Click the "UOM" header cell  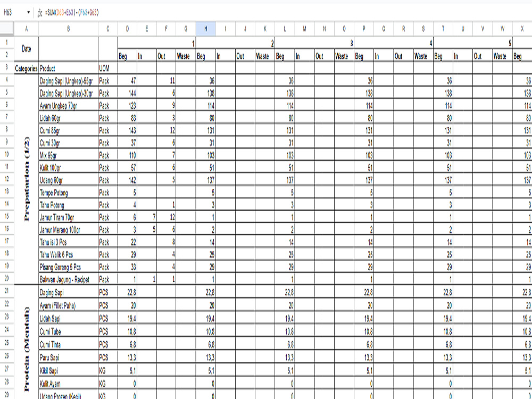(108, 68)
